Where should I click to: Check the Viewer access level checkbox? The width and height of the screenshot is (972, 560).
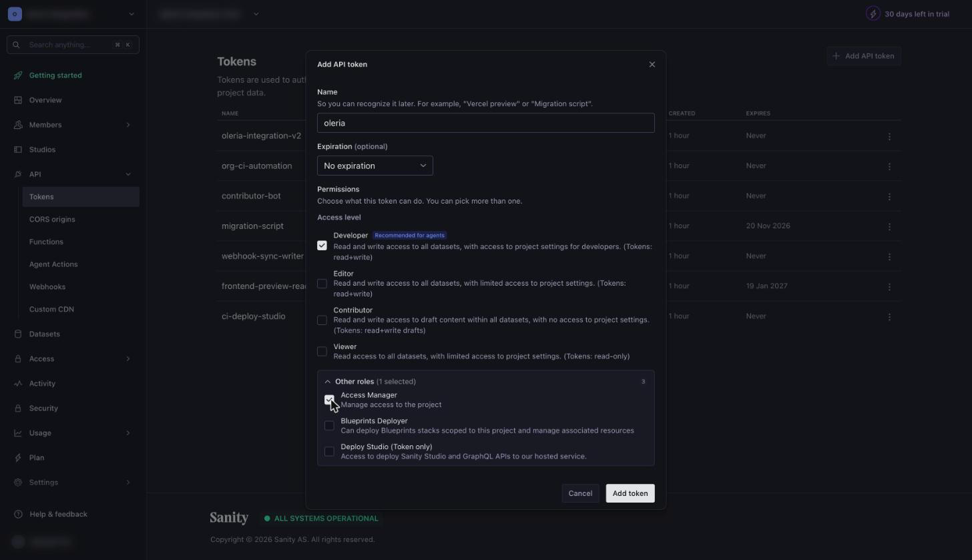(x=322, y=351)
